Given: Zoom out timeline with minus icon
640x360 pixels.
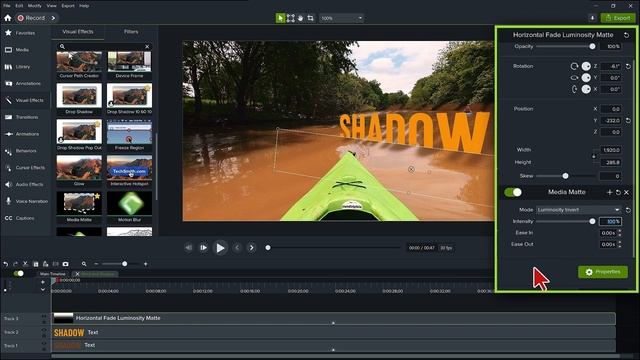Looking at the screenshot, I should coord(96,264).
